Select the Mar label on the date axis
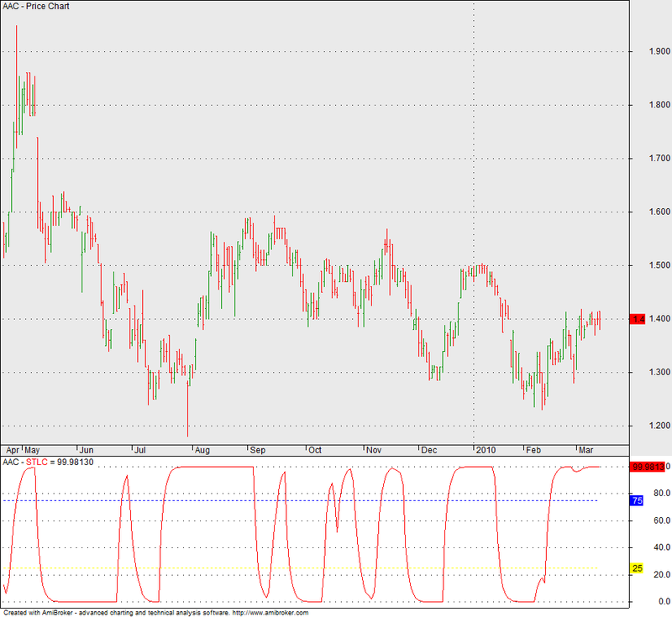The height and width of the screenshot is (617, 672). 585,450
